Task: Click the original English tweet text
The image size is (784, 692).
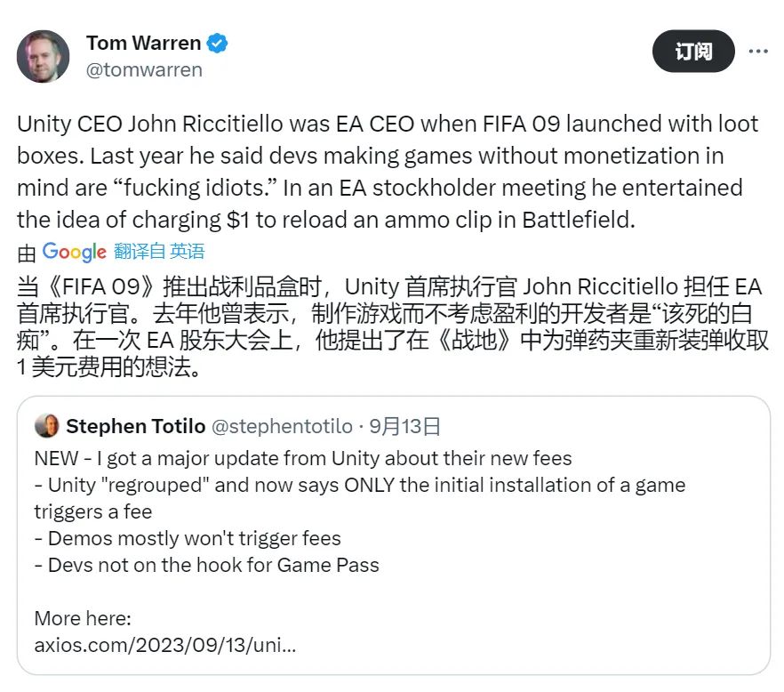Action: point(388,172)
